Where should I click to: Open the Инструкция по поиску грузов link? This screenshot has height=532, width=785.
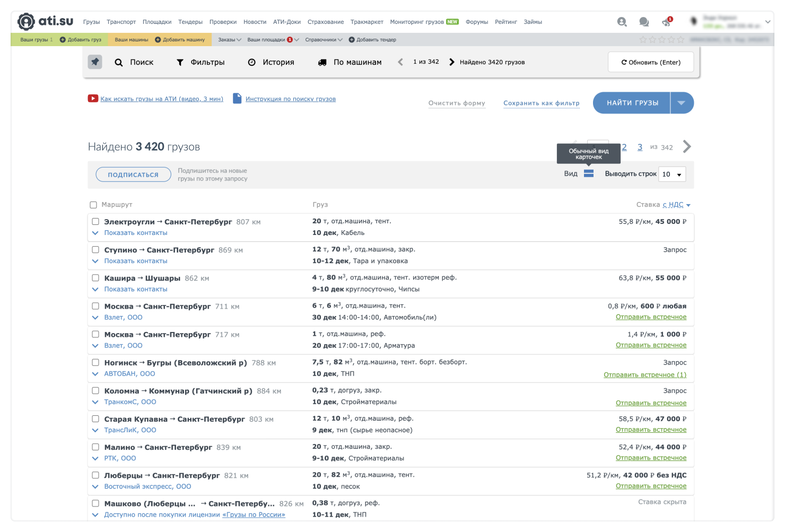290,99
